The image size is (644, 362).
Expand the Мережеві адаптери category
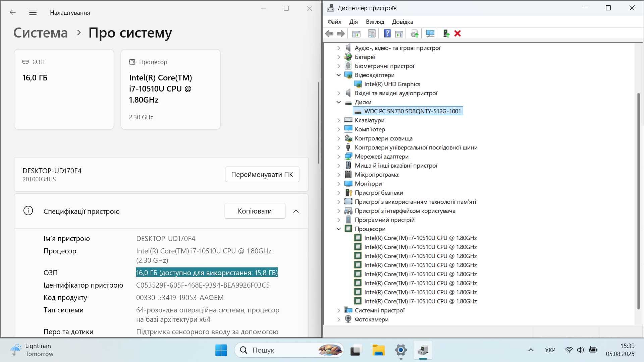[338, 157]
